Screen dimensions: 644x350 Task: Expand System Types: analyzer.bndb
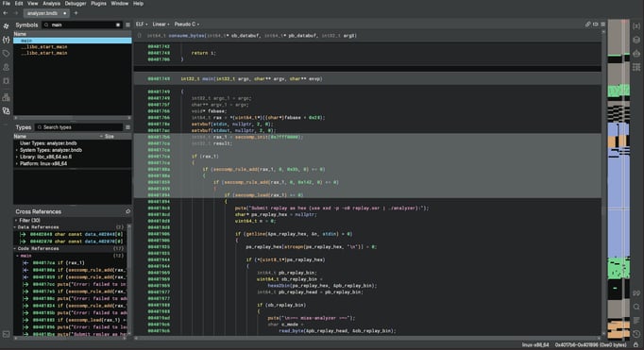point(17,150)
